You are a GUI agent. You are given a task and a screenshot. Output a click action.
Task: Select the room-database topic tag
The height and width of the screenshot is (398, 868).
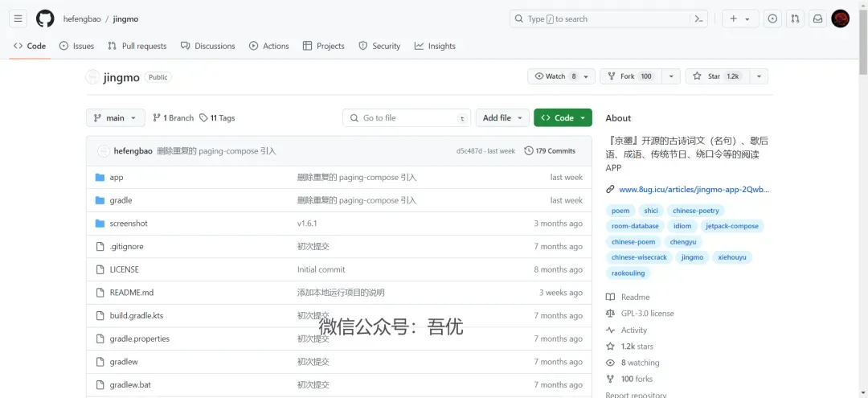635,226
